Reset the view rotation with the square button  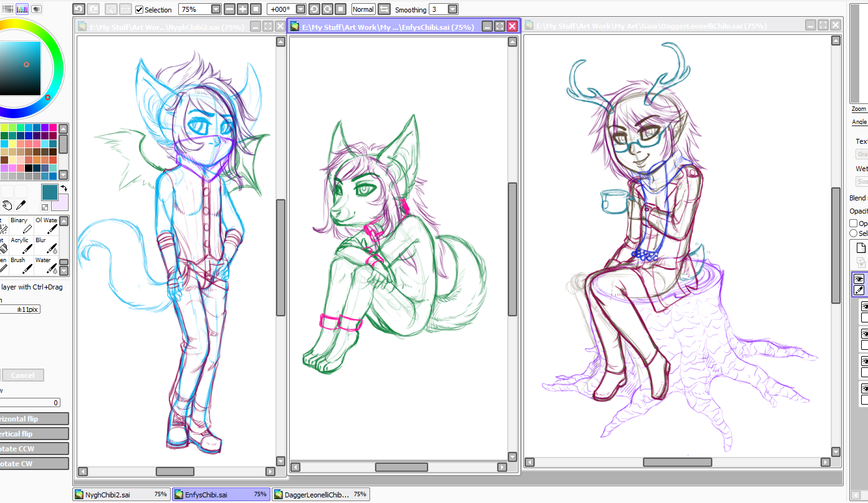click(340, 9)
